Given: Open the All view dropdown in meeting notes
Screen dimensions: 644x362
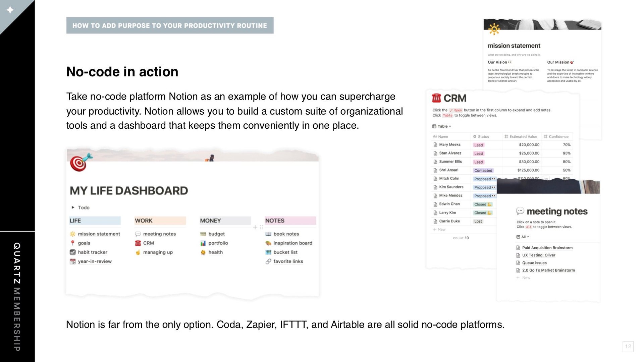Looking at the screenshot, I should (x=523, y=237).
